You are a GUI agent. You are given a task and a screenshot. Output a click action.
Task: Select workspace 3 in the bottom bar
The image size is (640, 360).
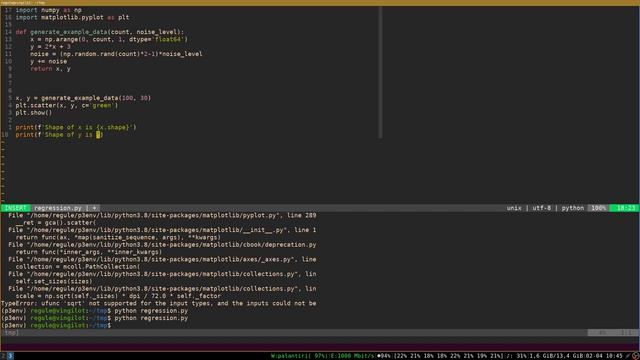(10, 356)
